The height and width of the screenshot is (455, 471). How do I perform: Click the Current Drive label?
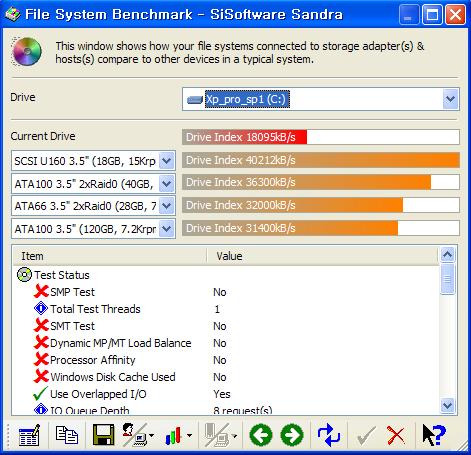click(43, 136)
